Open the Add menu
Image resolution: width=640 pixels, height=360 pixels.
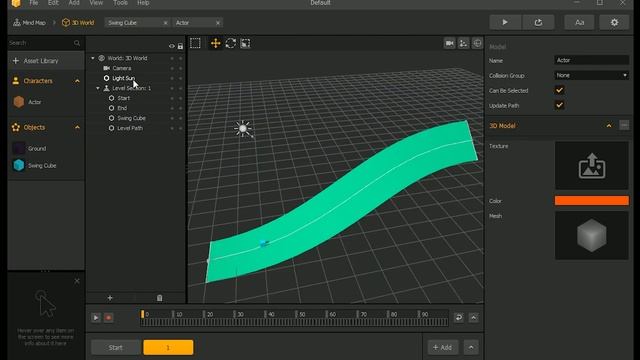coord(74,3)
